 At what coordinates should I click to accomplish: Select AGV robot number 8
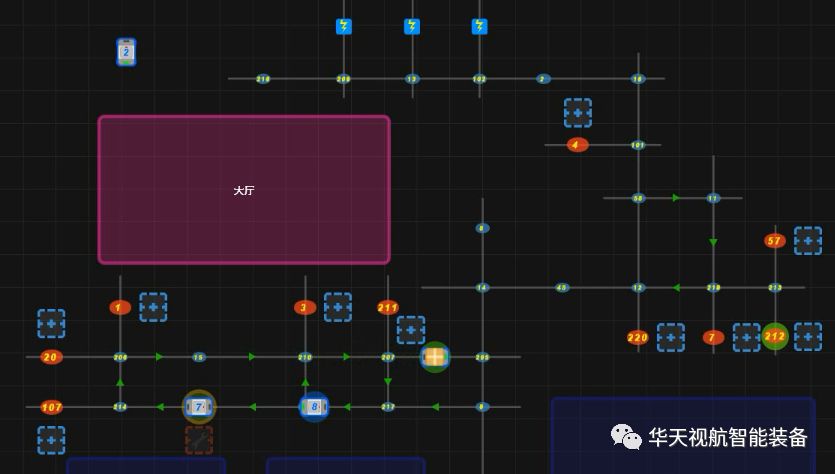coord(314,407)
